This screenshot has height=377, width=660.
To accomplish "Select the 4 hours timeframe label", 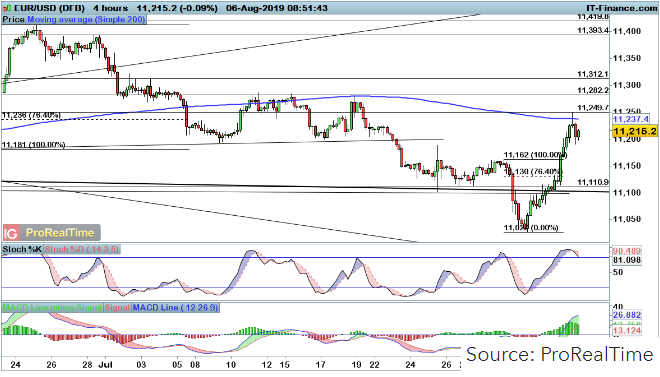I will (x=110, y=8).
